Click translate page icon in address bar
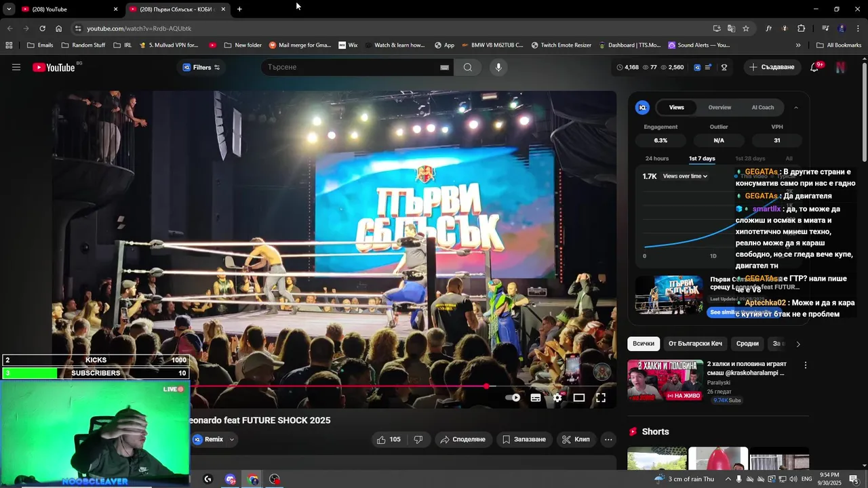The image size is (868, 488). 731,28
